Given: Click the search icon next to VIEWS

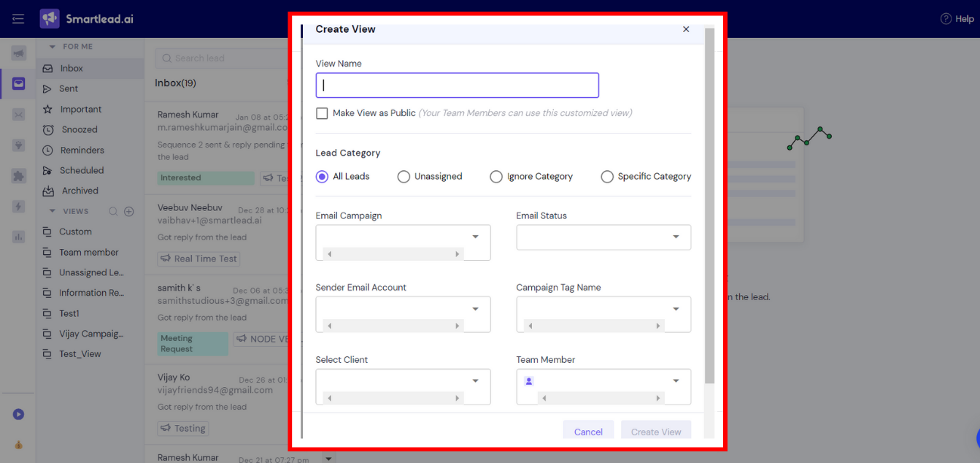Looking at the screenshot, I should (115, 211).
